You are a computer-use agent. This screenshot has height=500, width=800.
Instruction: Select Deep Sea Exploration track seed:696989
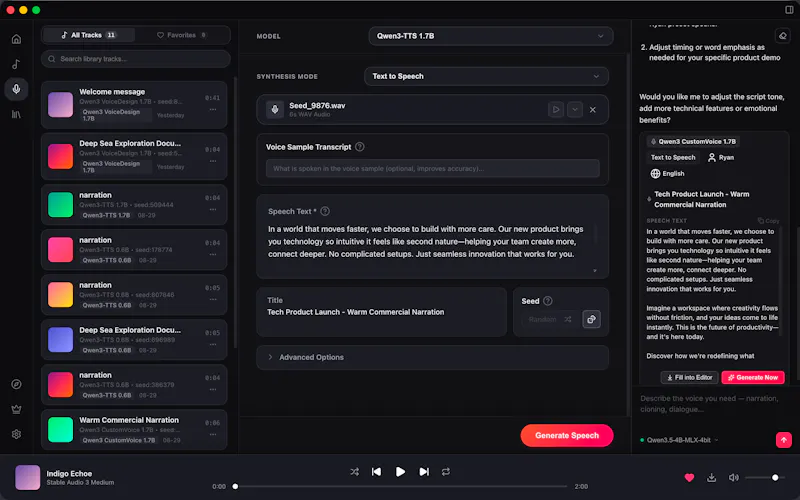(x=134, y=339)
